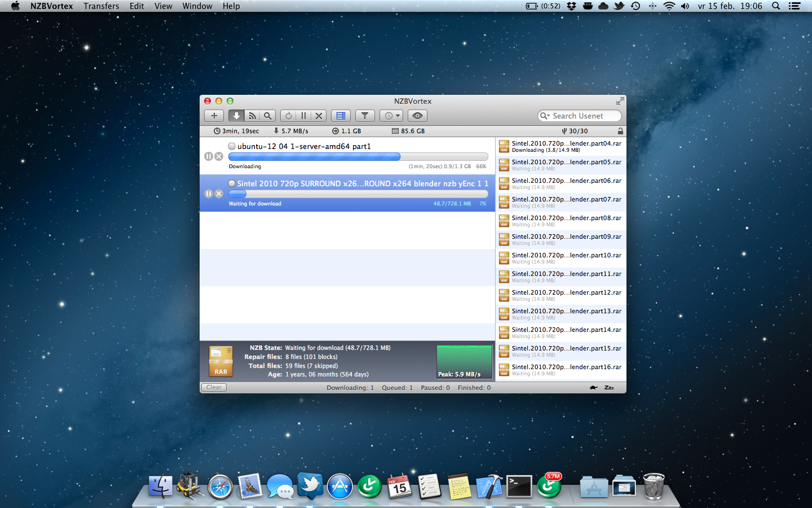Screen dimensions: 812x508
Task: Open the Window menu
Action: coord(197,6)
